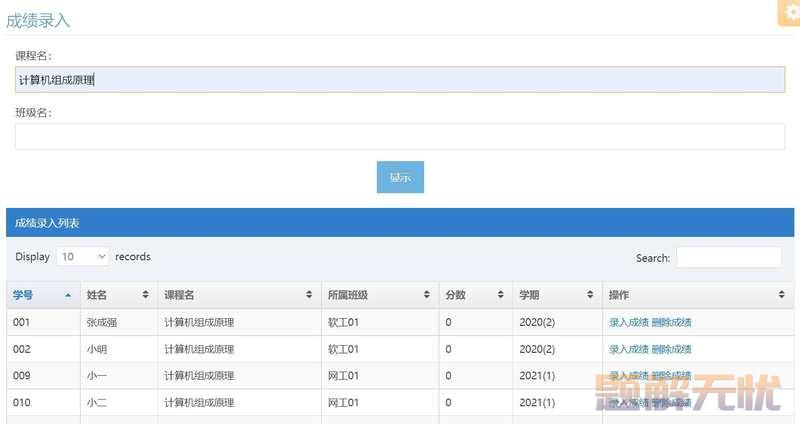Click 删除成绩 for student 001

(671, 322)
